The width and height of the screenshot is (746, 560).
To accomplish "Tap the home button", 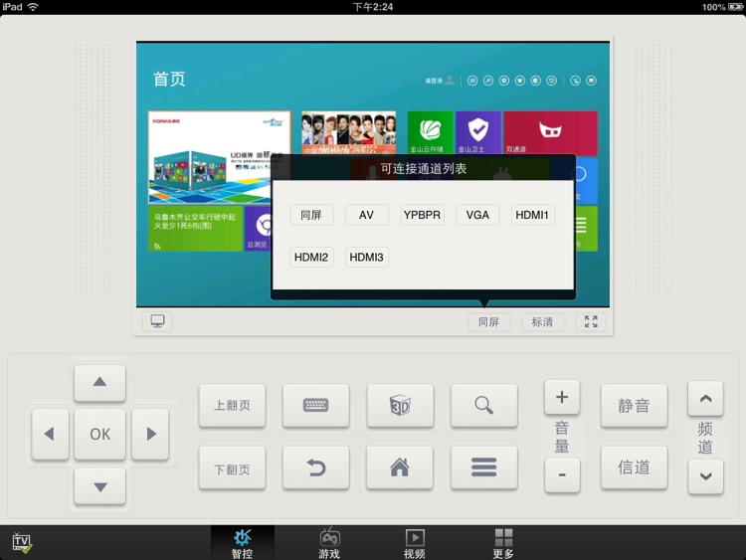I will click(x=400, y=468).
